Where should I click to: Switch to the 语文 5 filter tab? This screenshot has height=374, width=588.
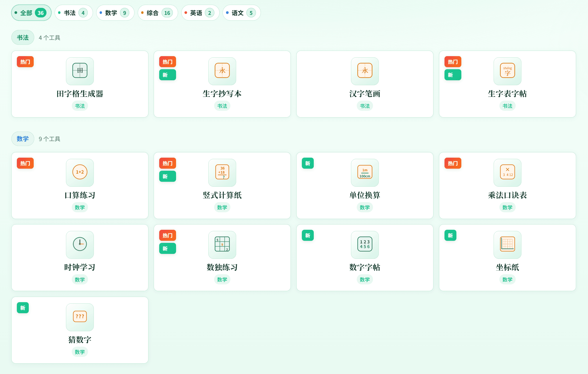[242, 13]
